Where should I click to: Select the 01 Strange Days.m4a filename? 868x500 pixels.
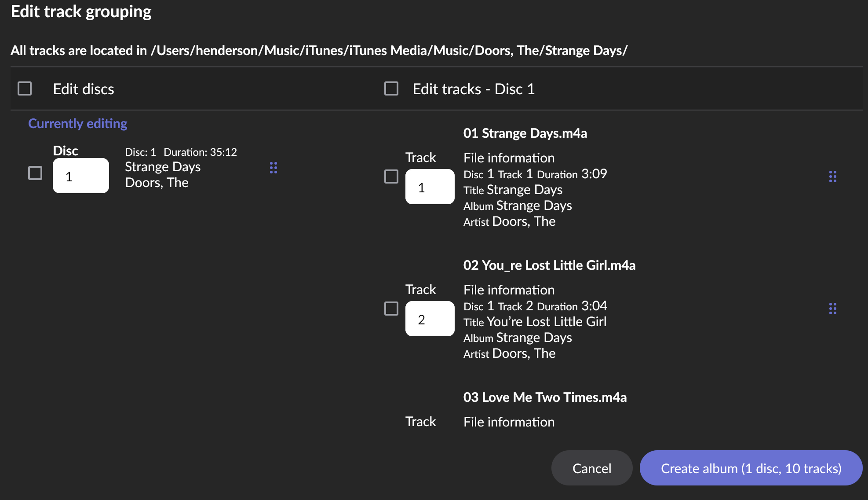(x=525, y=133)
